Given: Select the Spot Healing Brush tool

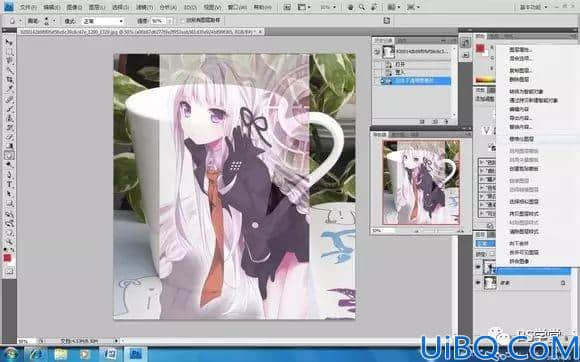Looking at the screenshot, I should (9, 99).
